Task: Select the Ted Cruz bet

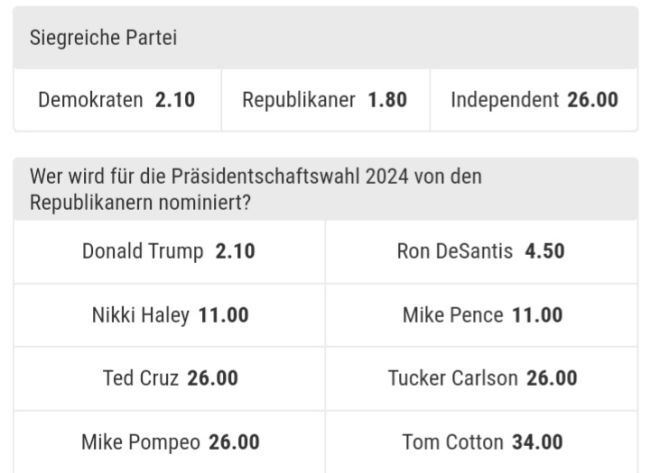Action: click(x=169, y=378)
